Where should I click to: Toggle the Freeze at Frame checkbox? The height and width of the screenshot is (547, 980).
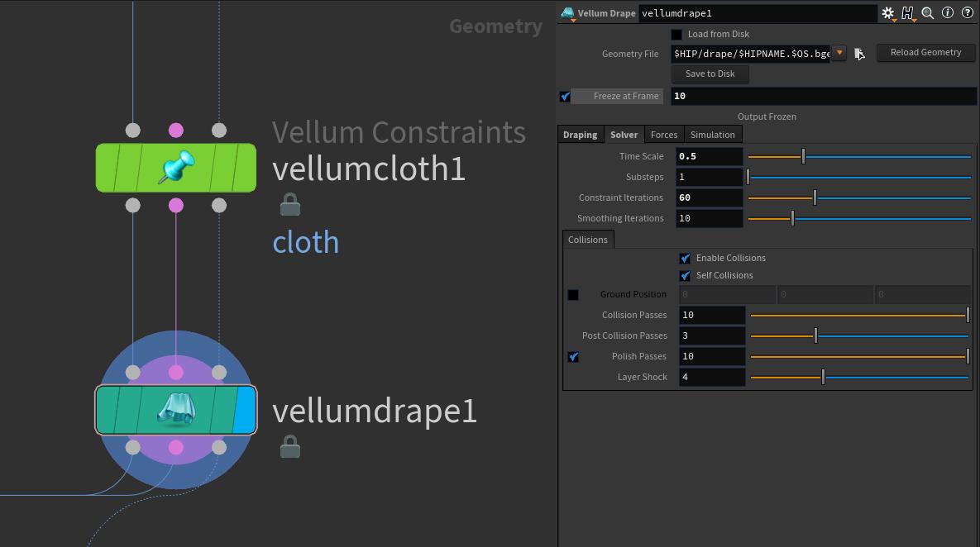pyautogui.click(x=565, y=96)
